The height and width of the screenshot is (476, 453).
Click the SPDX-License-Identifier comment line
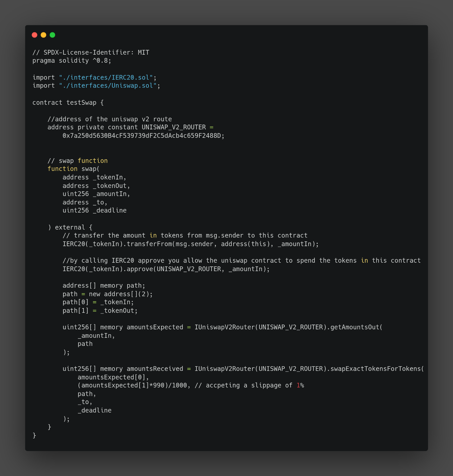click(x=91, y=52)
